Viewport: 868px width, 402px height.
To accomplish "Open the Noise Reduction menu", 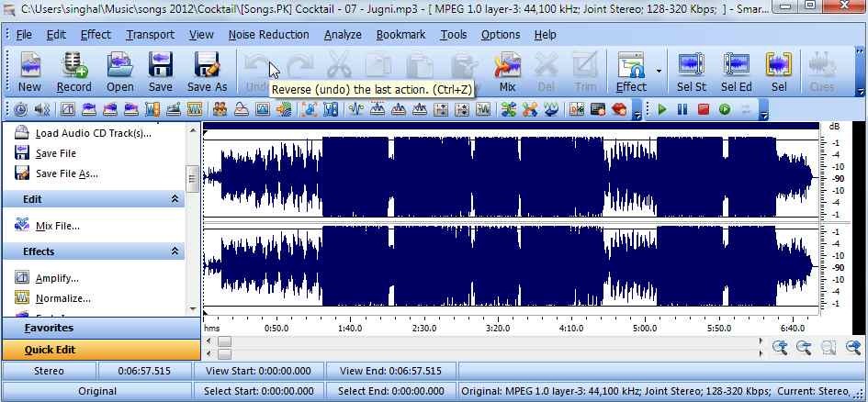I will [268, 35].
